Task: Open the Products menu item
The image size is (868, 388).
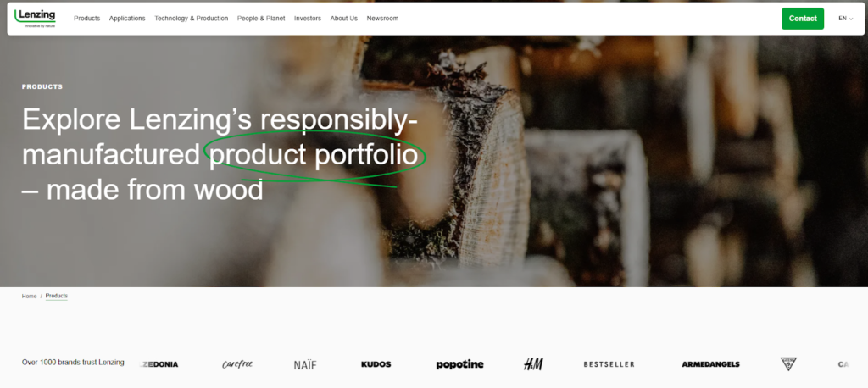Action: [87, 19]
